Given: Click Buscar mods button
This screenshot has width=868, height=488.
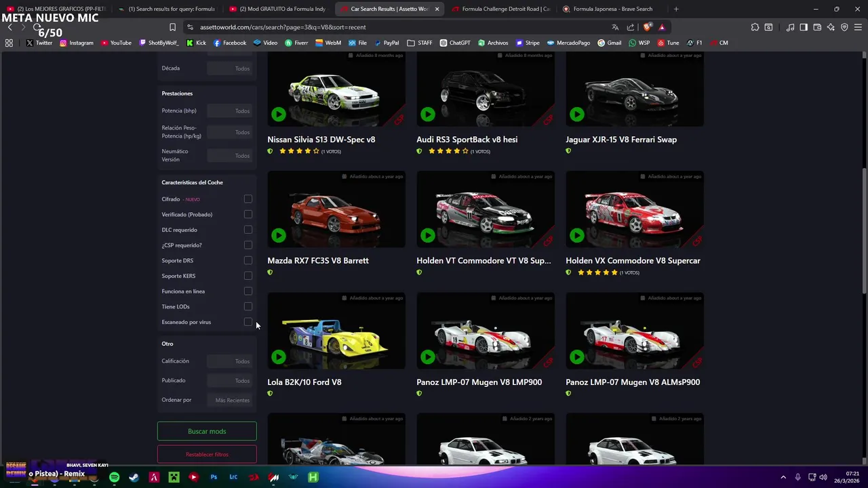Looking at the screenshot, I should click(x=207, y=431).
